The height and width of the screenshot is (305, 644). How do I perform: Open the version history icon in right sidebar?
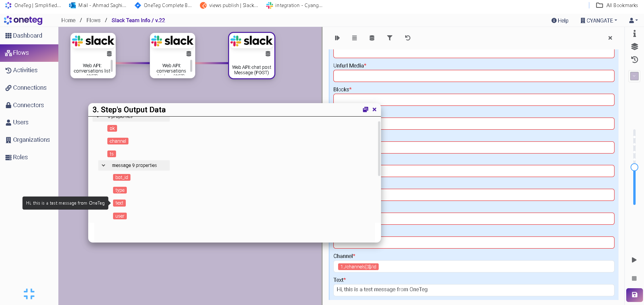tap(634, 60)
